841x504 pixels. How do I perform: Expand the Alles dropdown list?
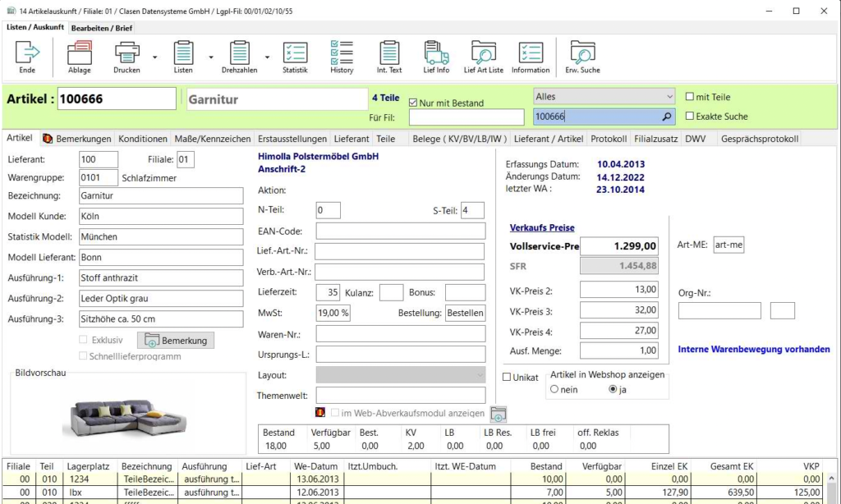tap(669, 97)
